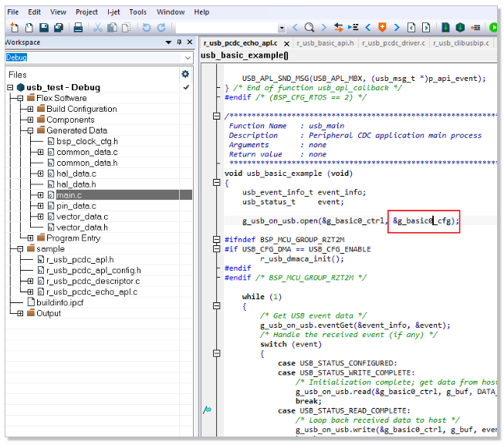This screenshot has height=445, width=504.
Task: Open the Help menu
Action: point(201,12)
